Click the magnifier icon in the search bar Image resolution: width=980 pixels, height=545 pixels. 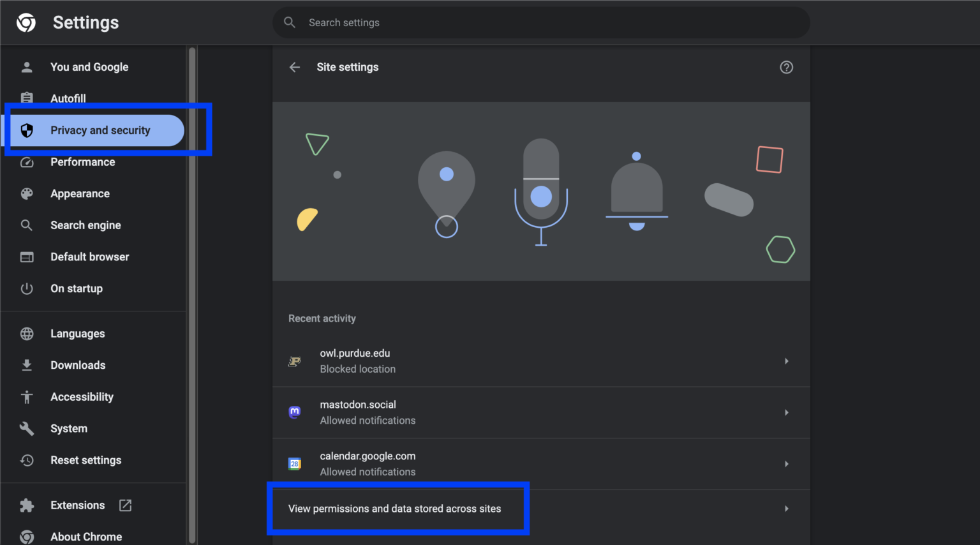290,22
